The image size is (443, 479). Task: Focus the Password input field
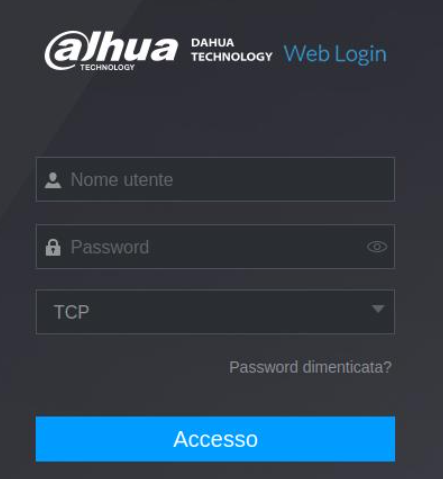[215, 246]
